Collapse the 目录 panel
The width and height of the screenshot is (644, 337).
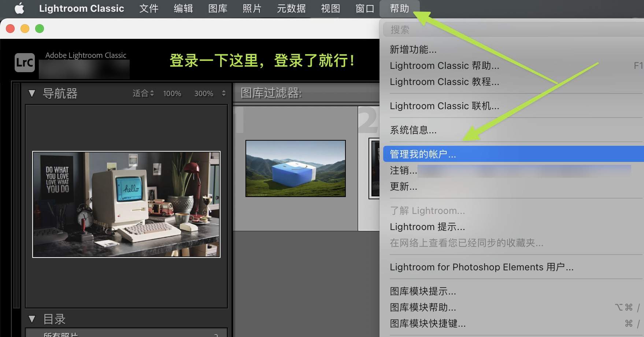tap(32, 319)
